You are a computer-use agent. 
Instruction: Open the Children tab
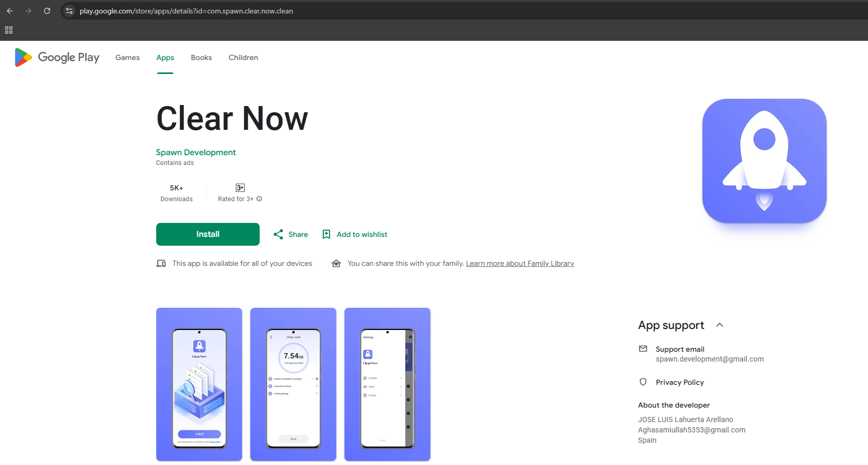[x=243, y=57]
